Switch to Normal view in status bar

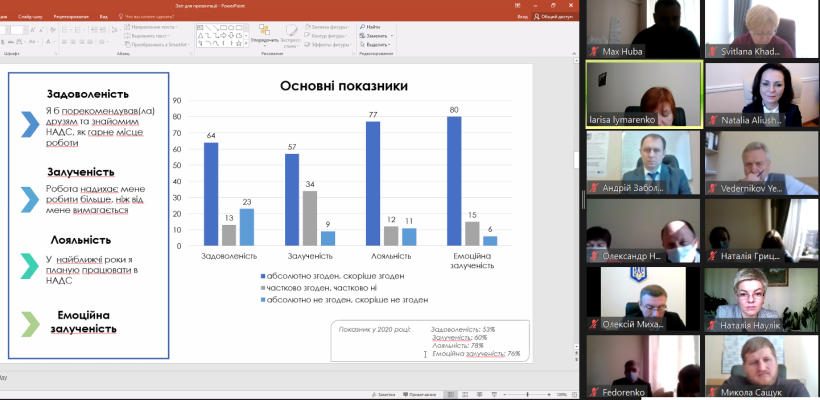pyautogui.click(x=451, y=394)
